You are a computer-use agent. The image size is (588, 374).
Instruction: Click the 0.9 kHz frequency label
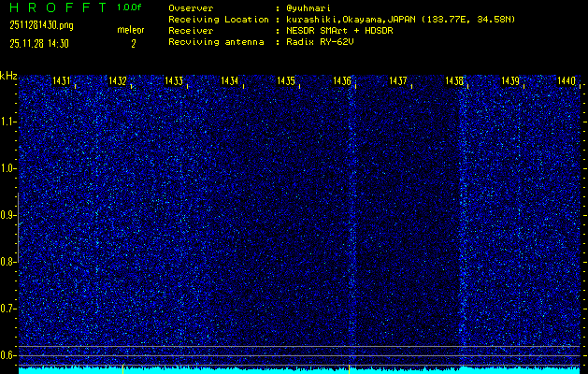click(7, 215)
